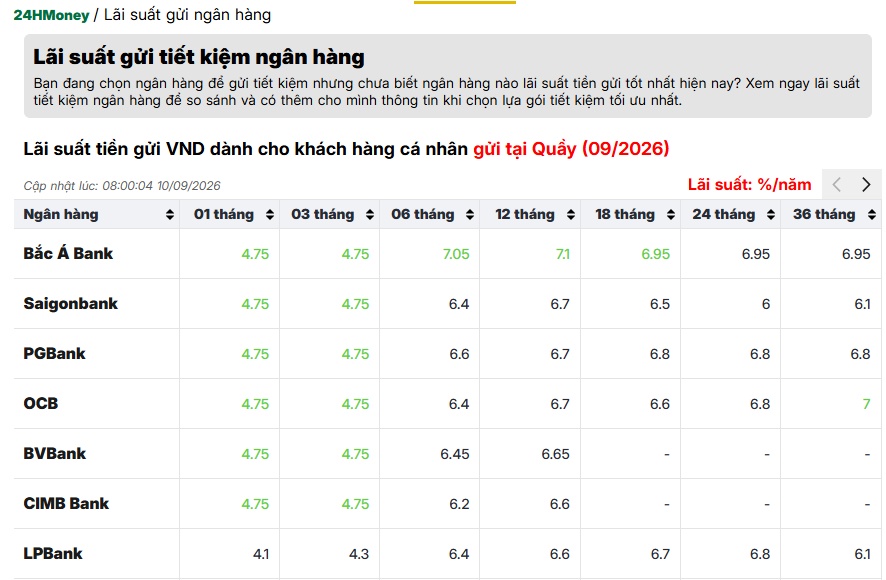Click BVBank 06 tháng rate 6.45
The height and width of the screenshot is (580, 886).
[455, 455]
